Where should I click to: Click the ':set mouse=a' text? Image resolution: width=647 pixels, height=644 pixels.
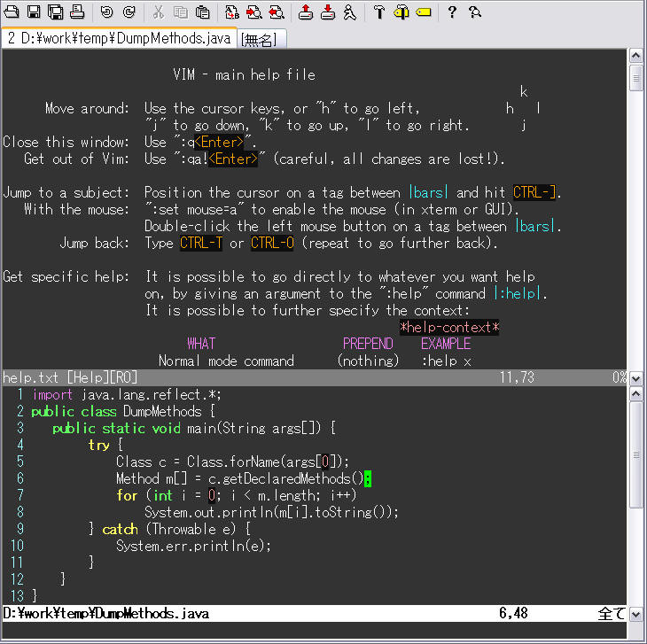tap(195, 209)
